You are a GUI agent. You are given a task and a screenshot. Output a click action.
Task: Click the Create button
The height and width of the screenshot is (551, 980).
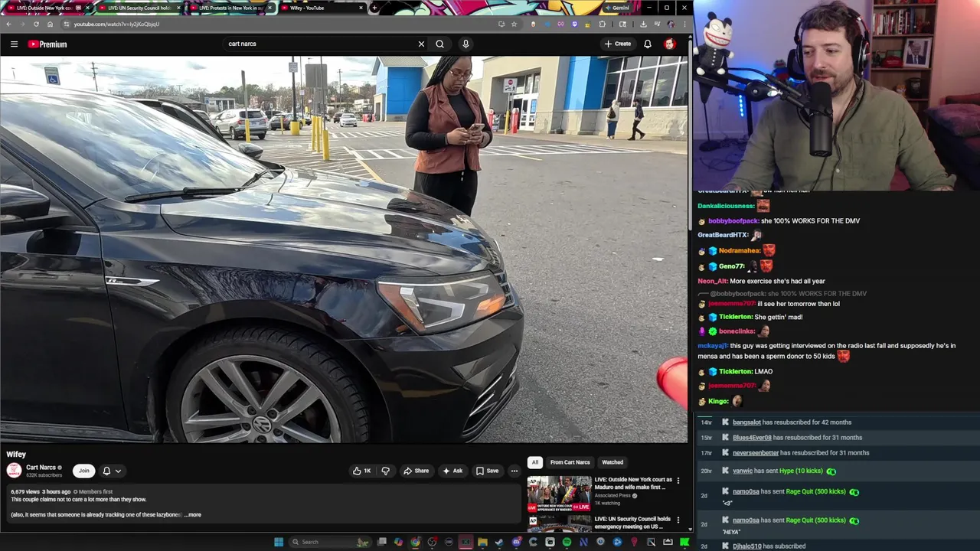[x=618, y=44]
